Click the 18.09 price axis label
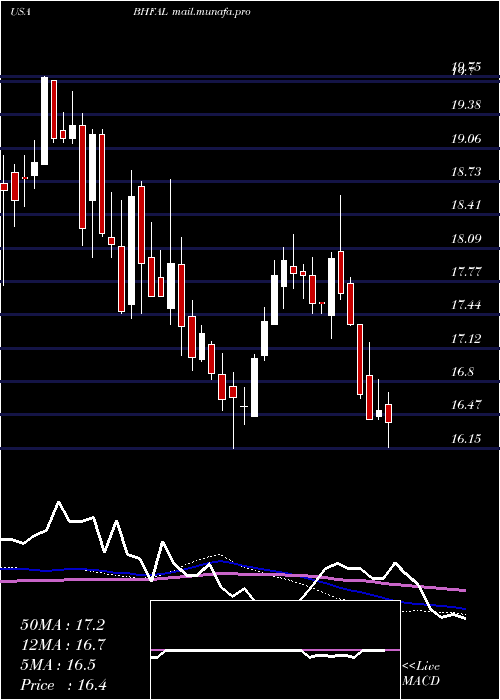The image size is (500, 700). point(466,238)
